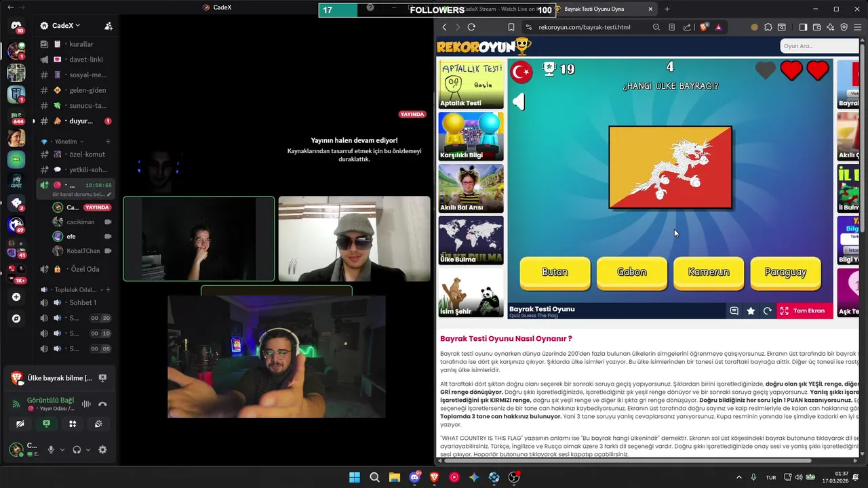Click in the Oyun Ara search field
The height and width of the screenshot is (488, 868).
(x=820, y=46)
